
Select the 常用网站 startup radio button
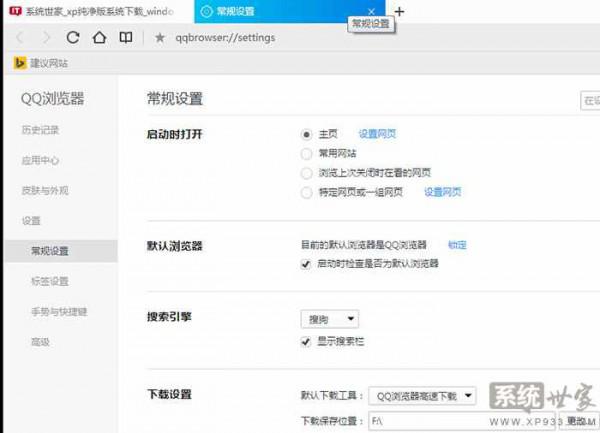tap(306, 154)
